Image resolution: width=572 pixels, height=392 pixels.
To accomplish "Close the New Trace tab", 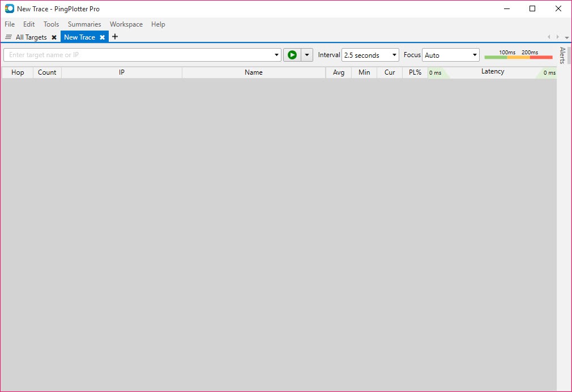I will tap(103, 37).
